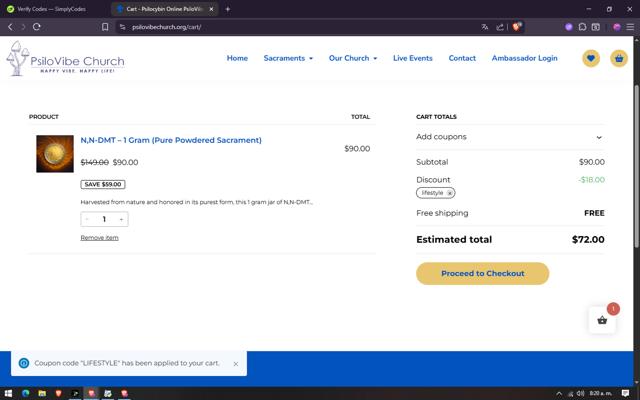Click the SAVE $59.00 badge
The height and width of the screenshot is (400, 640).
103,184
